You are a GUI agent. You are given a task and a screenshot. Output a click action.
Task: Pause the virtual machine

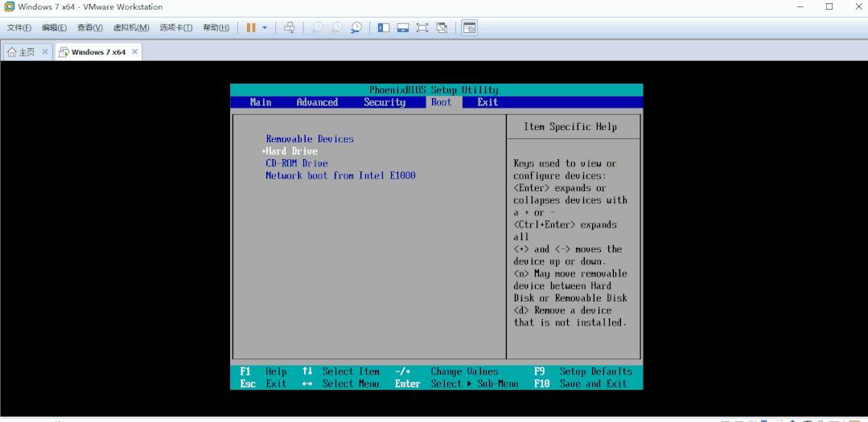click(x=251, y=27)
